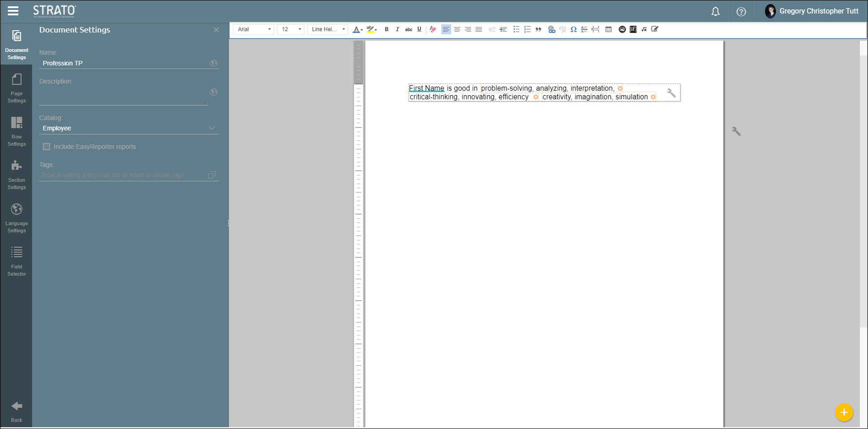Toggle underline formatting

[x=419, y=29]
